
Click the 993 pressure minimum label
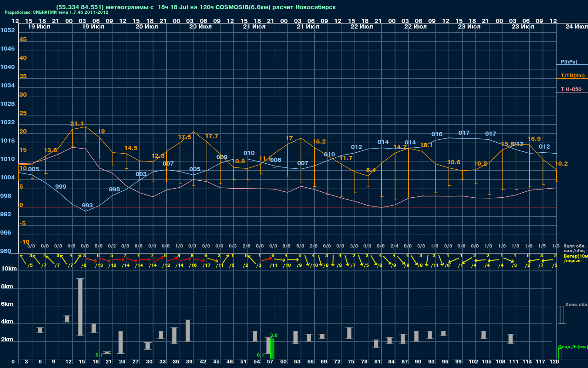(x=87, y=206)
